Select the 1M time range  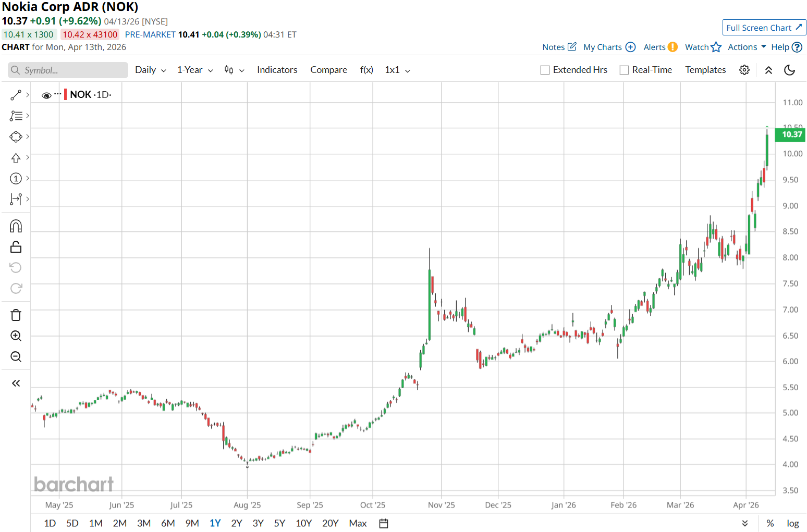pos(96,523)
